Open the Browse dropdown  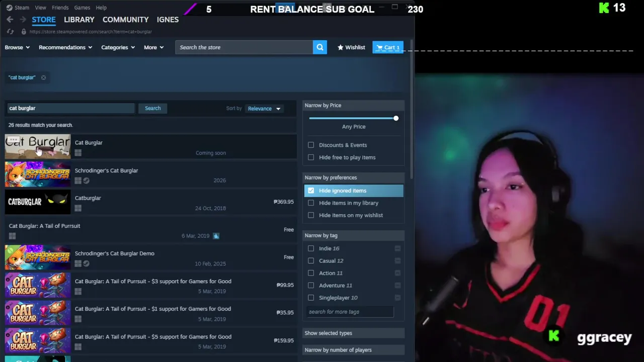[x=17, y=47]
